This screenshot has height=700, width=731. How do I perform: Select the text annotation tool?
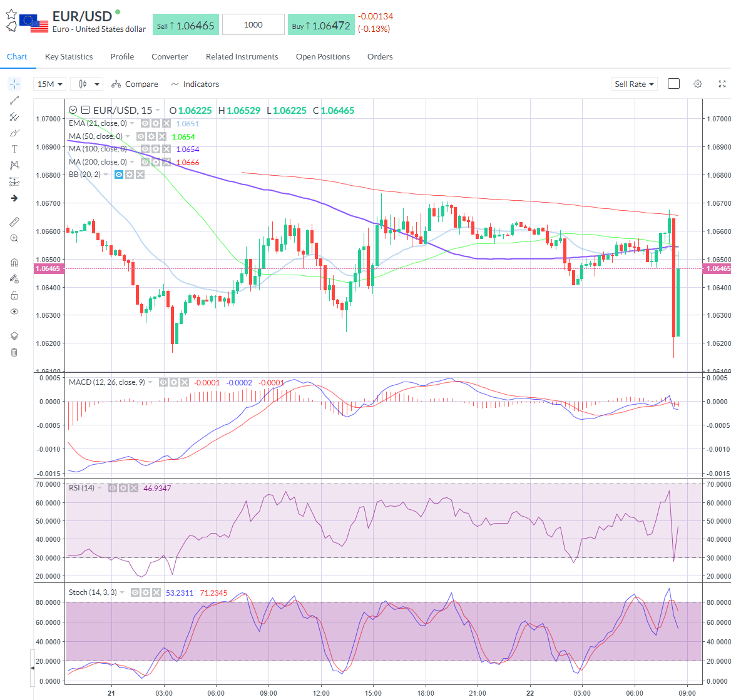(x=14, y=149)
